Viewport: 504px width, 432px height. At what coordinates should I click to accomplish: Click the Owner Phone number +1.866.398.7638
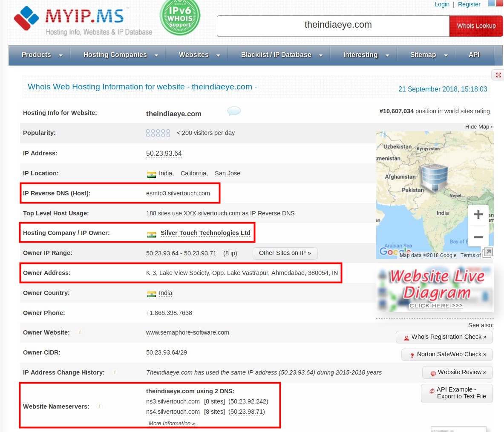coord(169,313)
